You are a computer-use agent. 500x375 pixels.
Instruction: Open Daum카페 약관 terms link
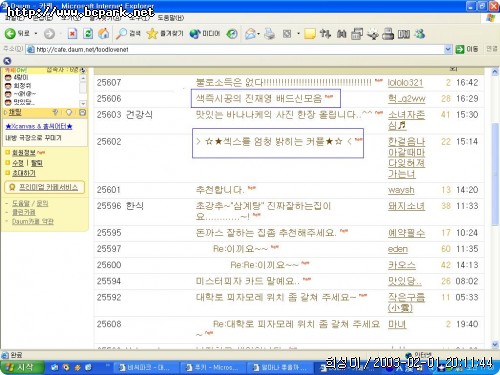33,221
